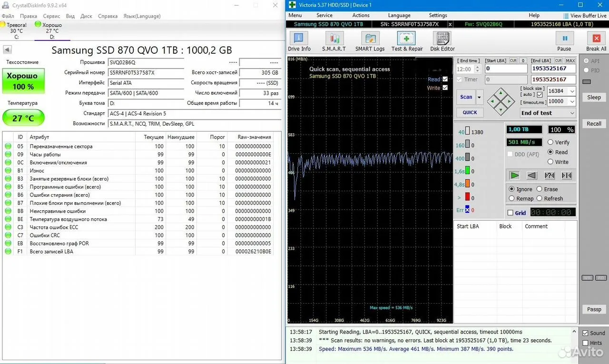Click the red error block color indicator
The image size is (609, 364).
[467, 197]
